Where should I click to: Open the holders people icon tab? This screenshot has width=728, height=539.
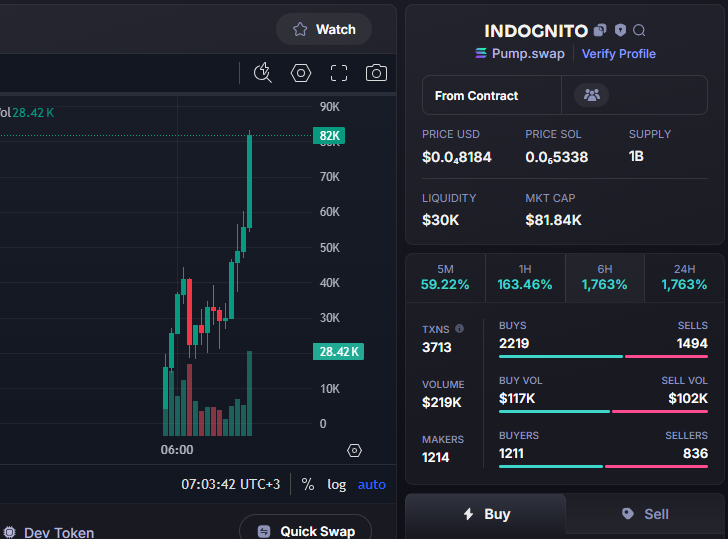592,95
